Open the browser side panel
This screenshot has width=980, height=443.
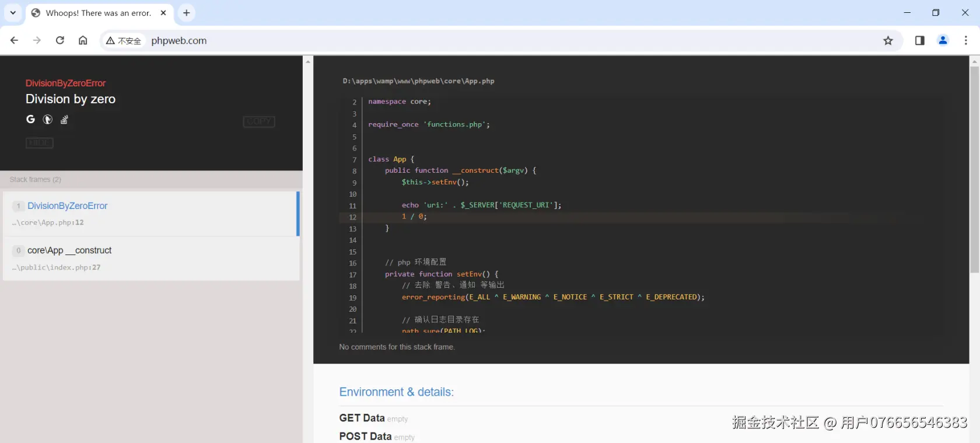click(x=920, y=40)
